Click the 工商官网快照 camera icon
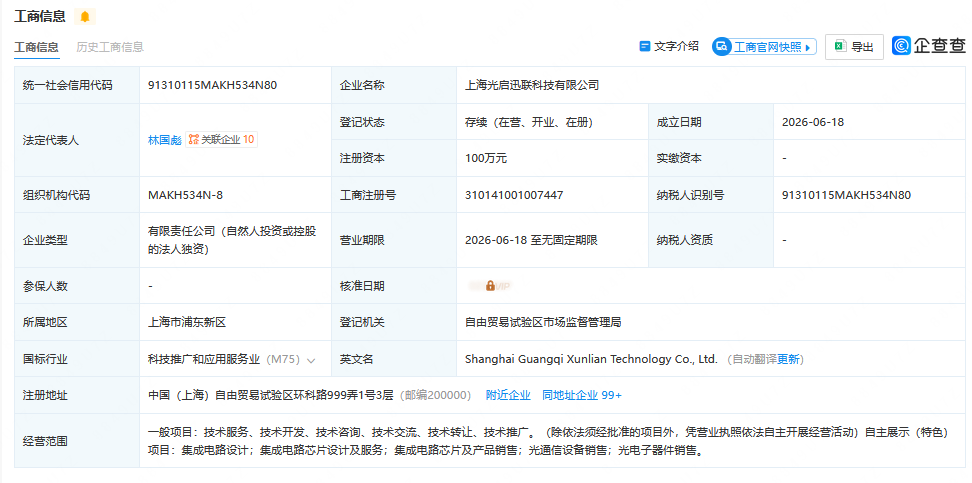 (x=722, y=47)
